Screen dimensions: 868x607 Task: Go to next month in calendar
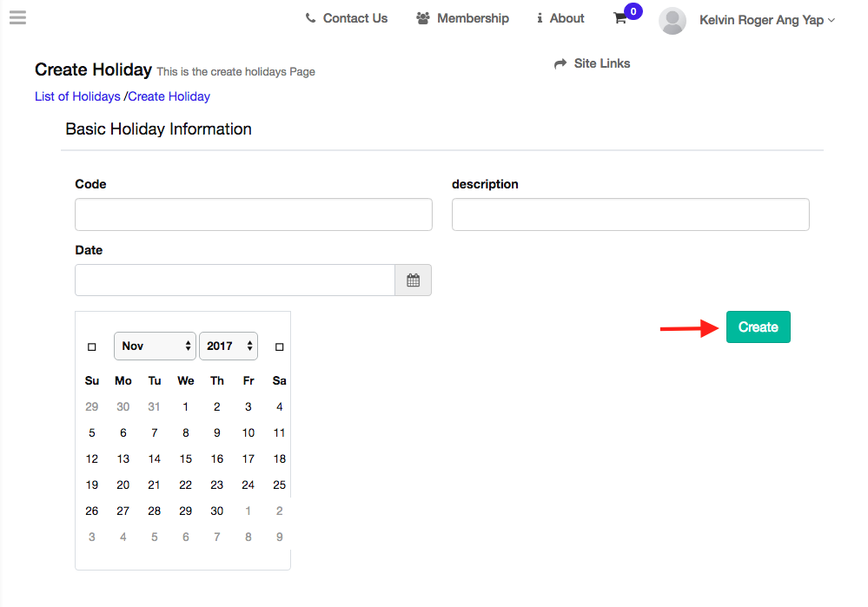[279, 346]
